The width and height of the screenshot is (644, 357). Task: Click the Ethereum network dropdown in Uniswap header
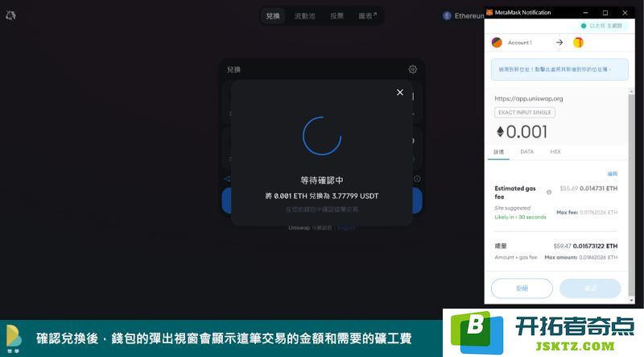point(464,15)
